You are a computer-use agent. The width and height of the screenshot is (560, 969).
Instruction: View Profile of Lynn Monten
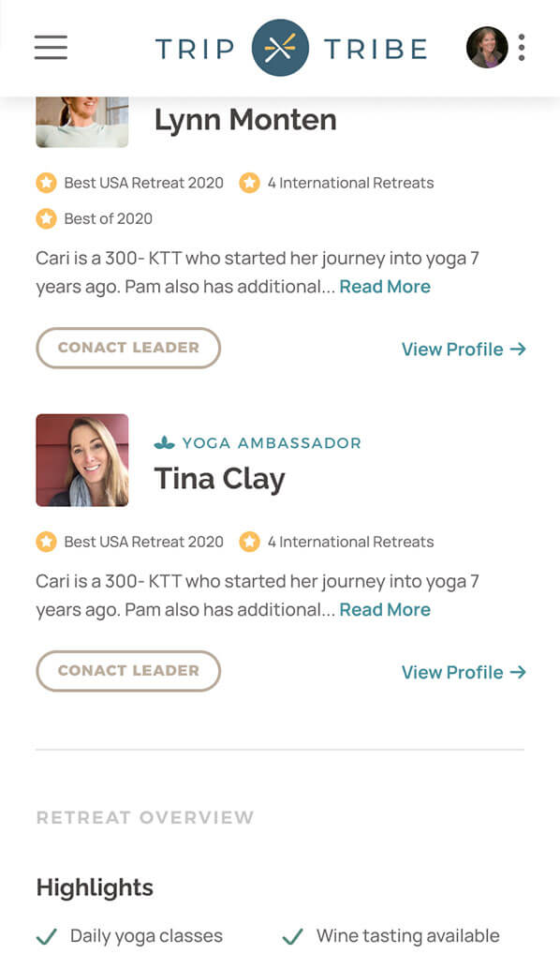464,350
